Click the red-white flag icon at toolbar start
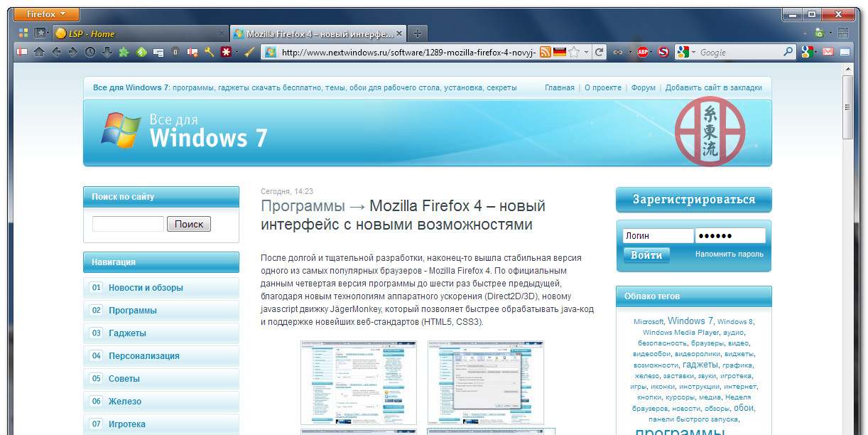Viewport: 868px width, 435px height. click(x=22, y=52)
